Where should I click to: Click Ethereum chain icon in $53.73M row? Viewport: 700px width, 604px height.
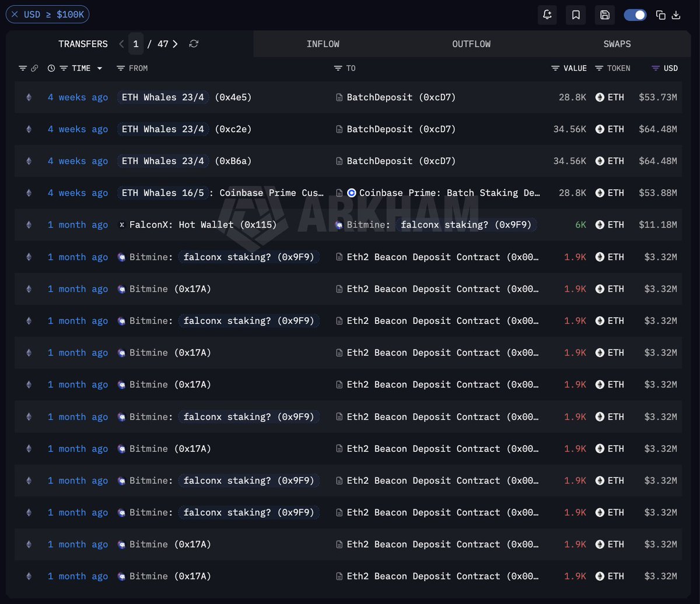coord(29,97)
